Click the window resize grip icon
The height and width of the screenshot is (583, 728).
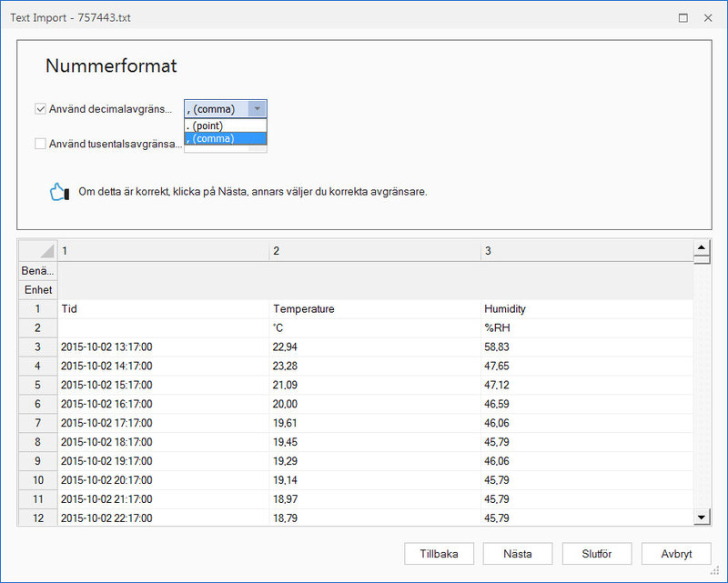(714, 571)
